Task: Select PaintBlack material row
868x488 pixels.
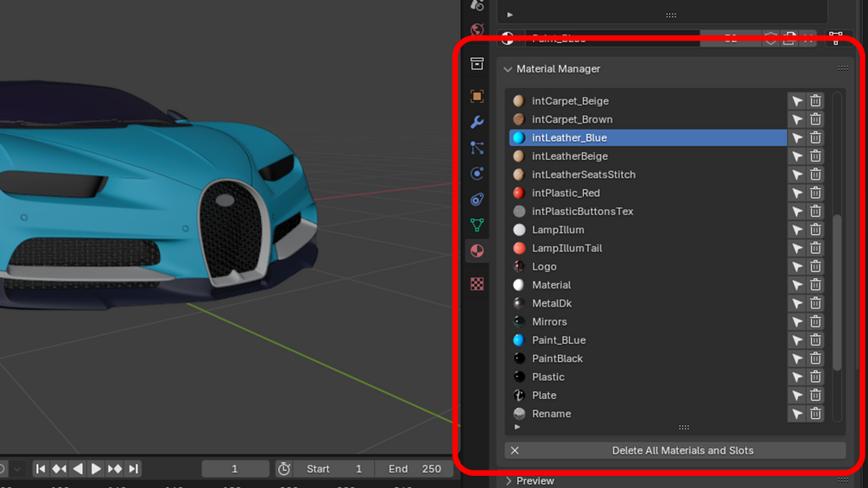Action: [648, 358]
